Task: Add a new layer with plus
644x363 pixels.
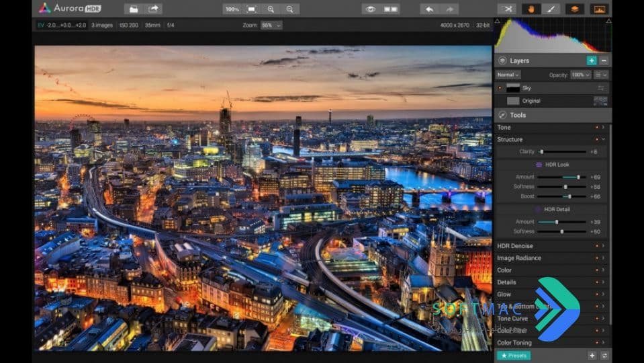Action: pyautogui.click(x=592, y=61)
